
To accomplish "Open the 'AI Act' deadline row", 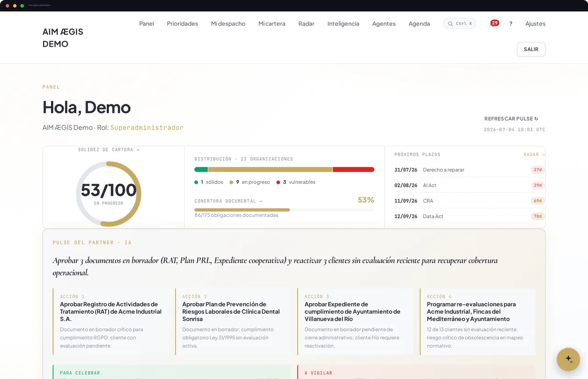I will coord(469,185).
